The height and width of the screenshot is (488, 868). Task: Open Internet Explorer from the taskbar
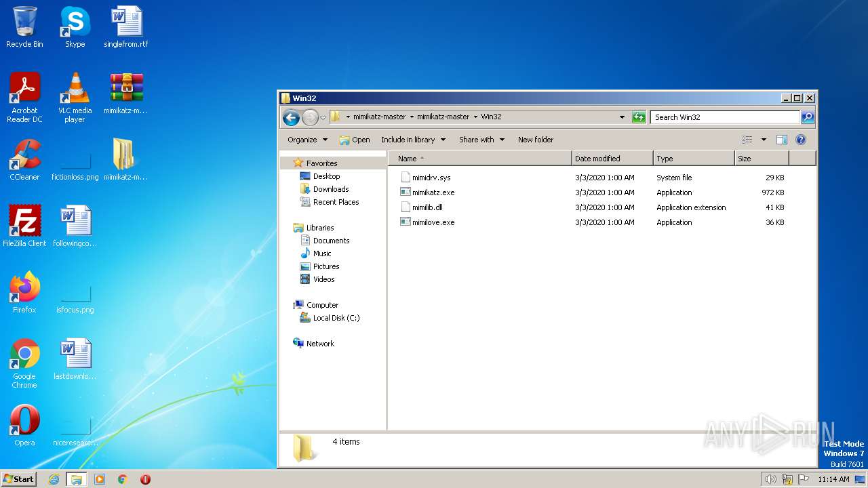[54, 479]
